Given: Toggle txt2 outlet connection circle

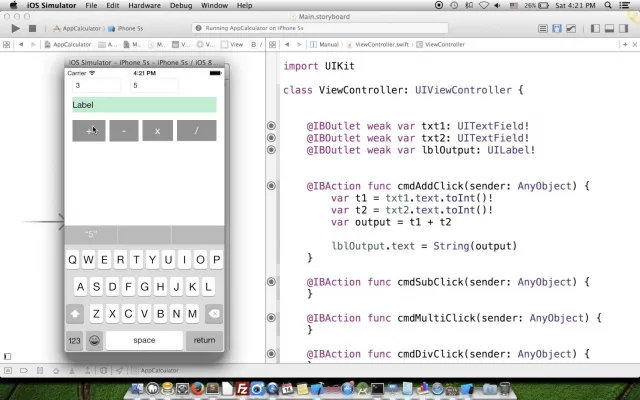Looking at the screenshot, I should (271, 138).
